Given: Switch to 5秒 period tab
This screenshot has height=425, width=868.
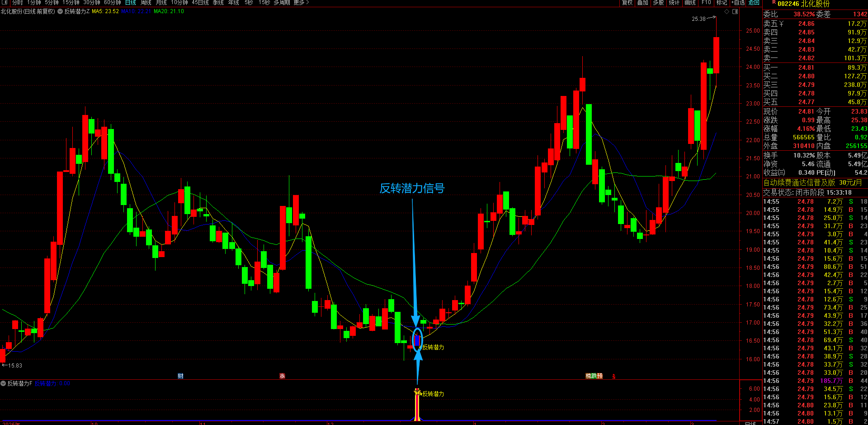Looking at the screenshot, I should (249, 2).
